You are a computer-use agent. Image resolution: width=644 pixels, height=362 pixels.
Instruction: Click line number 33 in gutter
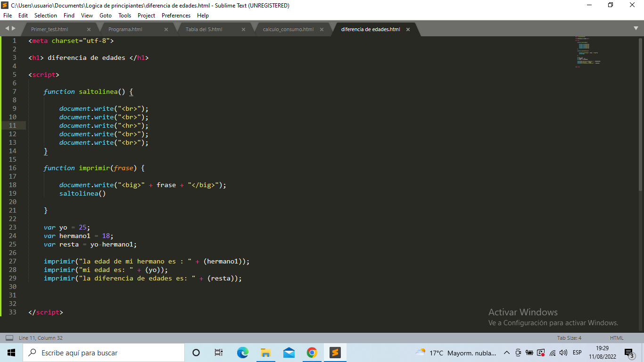coord(12,312)
